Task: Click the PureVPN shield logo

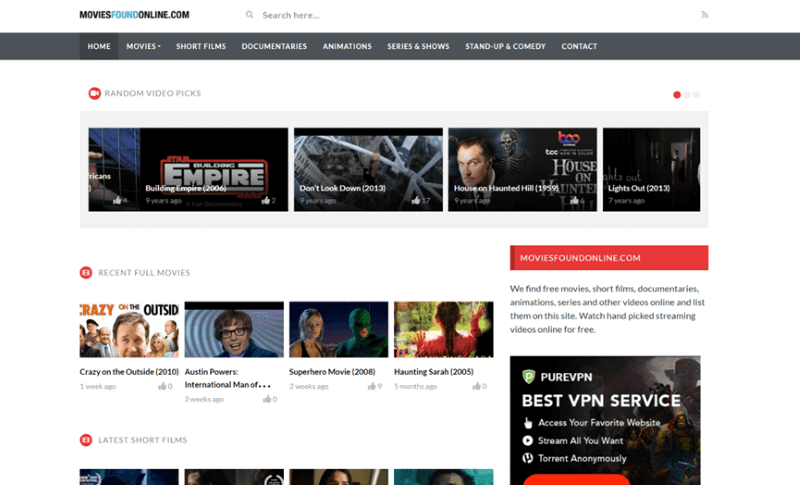Action: pyautogui.click(x=529, y=376)
